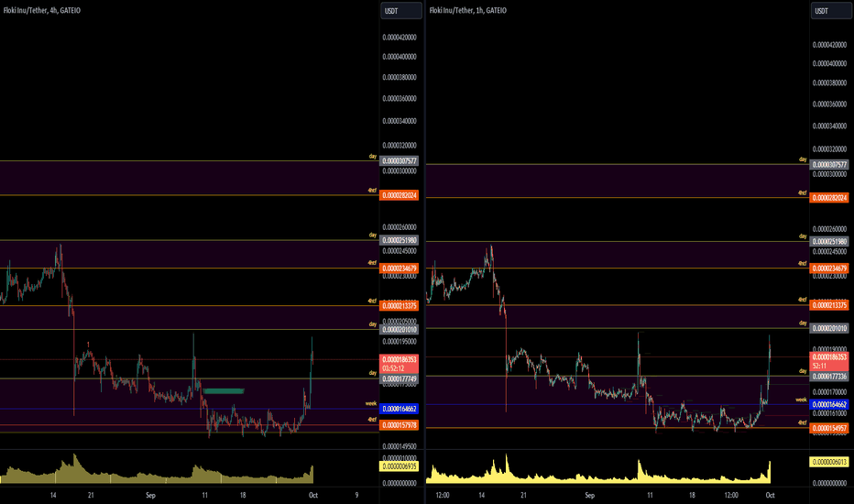The height and width of the screenshot is (504, 854).
Task: Select the 0.0000154957 orange level label
Action: tap(829, 428)
